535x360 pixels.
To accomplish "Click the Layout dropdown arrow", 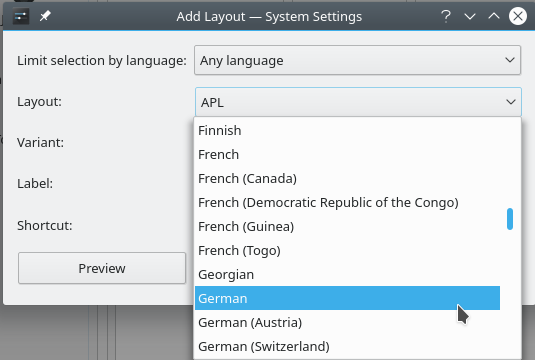I will pos(510,102).
